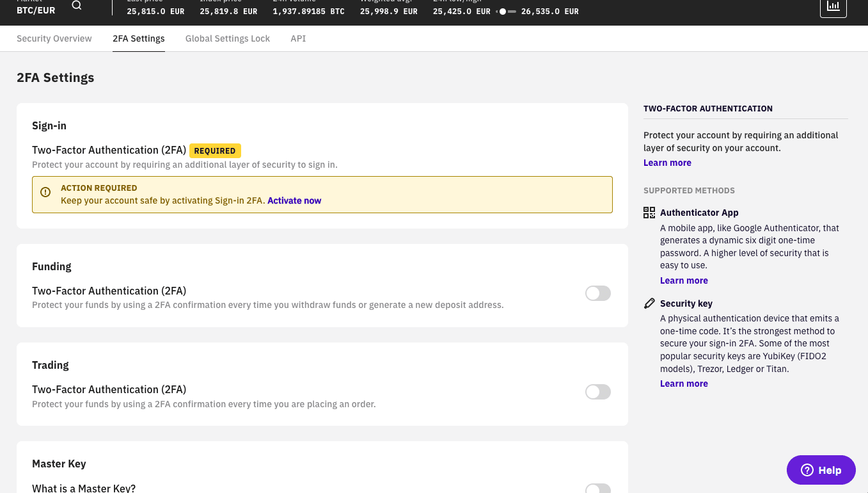Viewport: 868px width, 493px height.
Task: Click the Sign-in section heading
Action: [49, 125]
